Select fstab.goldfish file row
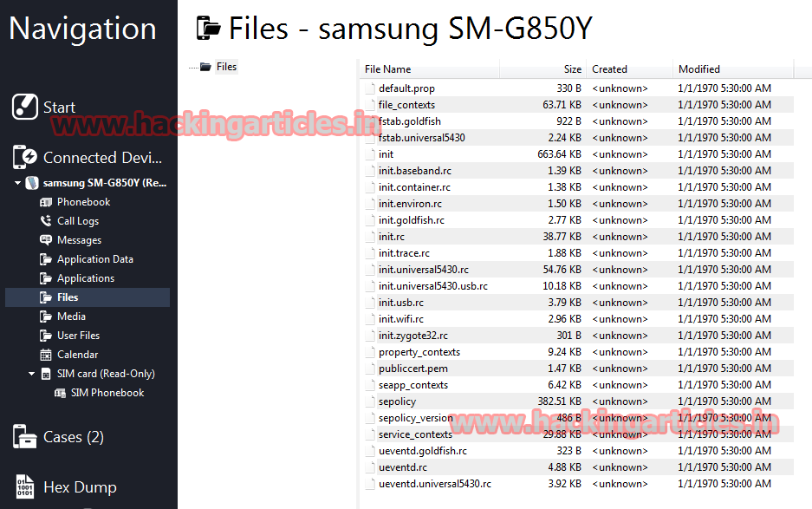Viewport: 812px width, 509px height. coord(576,121)
